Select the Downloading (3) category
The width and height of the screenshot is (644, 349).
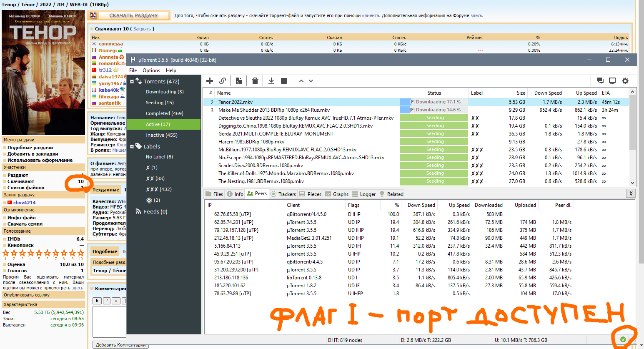click(x=164, y=92)
